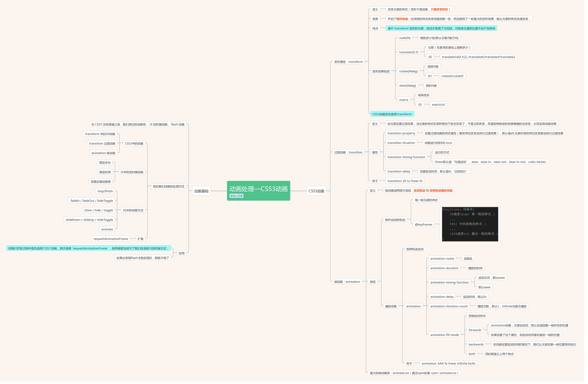The height and width of the screenshot is (384, 588).
Task: Select the animation-fill-mode node
Action: click(444, 335)
